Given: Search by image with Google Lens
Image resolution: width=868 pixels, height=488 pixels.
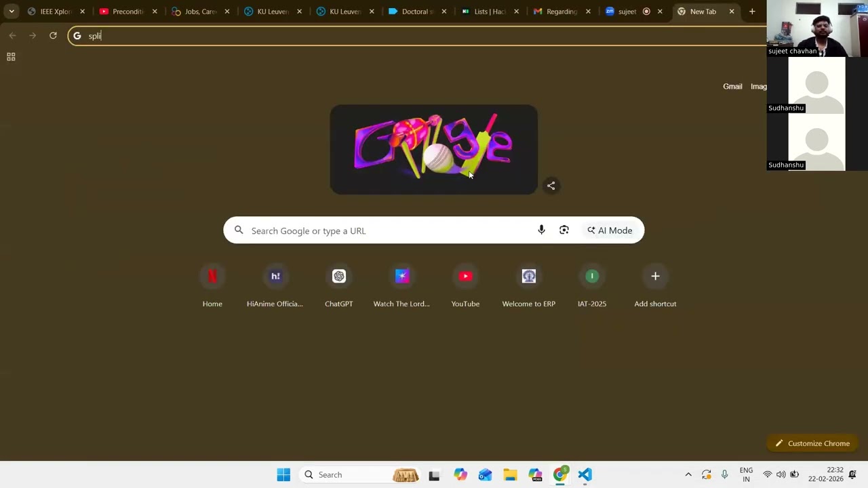Looking at the screenshot, I should click(x=564, y=230).
